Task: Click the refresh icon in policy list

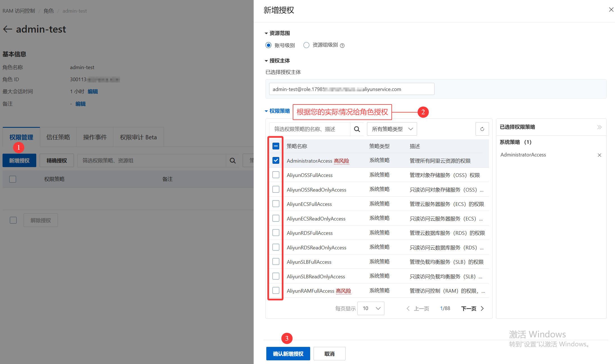Action: pyautogui.click(x=482, y=129)
